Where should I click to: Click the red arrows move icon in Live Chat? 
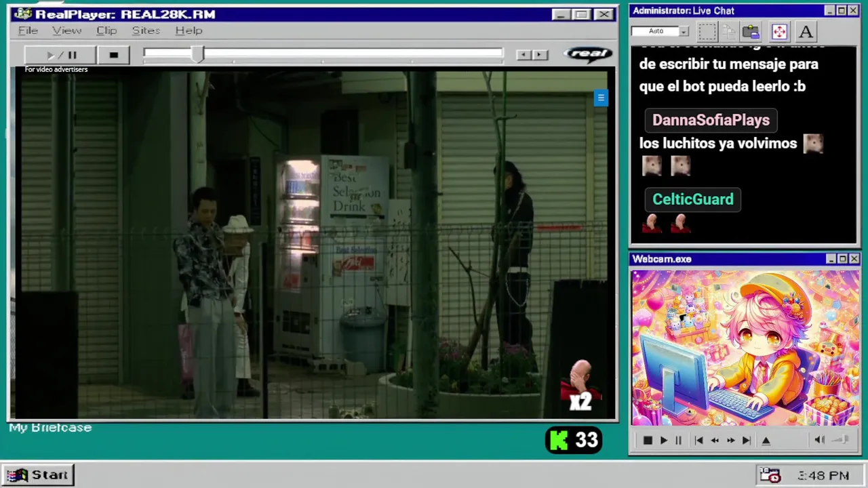tap(779, 31)
